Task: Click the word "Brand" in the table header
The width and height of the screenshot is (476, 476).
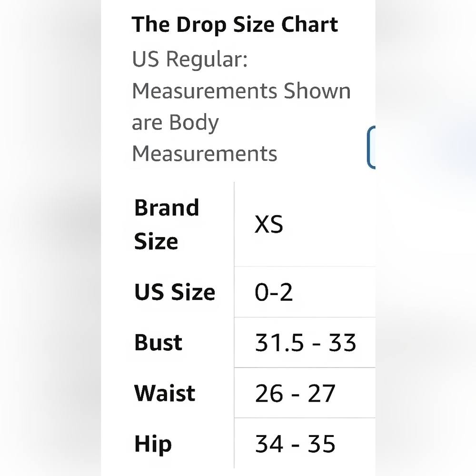Action: 167,208
